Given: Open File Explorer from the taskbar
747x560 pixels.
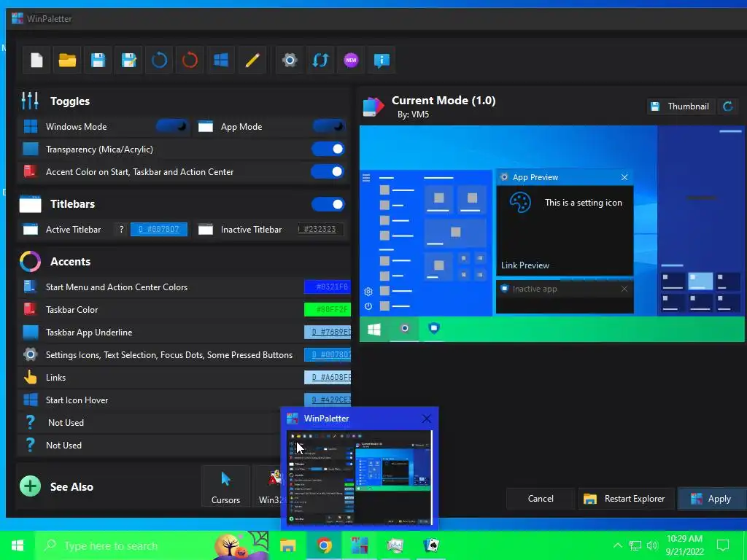Looking at the screenshot, I should click(287, 545).
